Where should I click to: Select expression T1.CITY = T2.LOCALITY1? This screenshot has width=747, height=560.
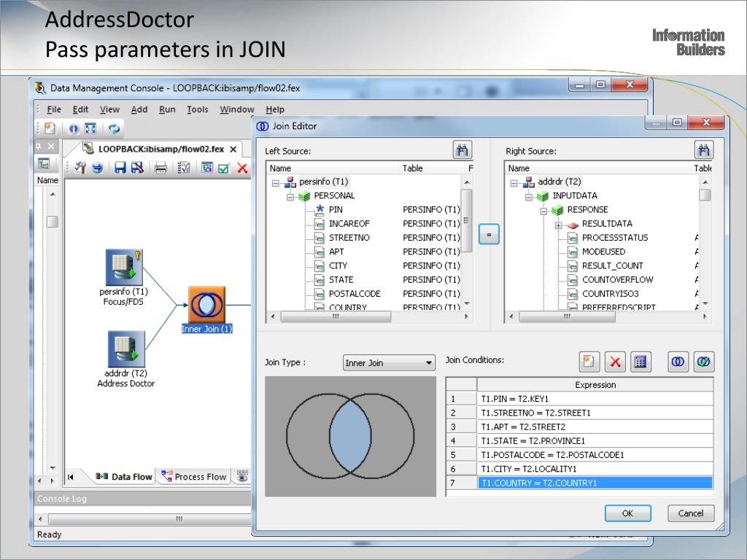pyautogui.click(x=595, y=469)
